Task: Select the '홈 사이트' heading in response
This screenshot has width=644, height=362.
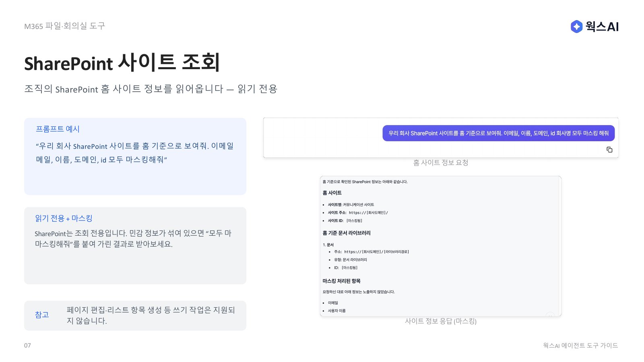Action: coord(332,193)
